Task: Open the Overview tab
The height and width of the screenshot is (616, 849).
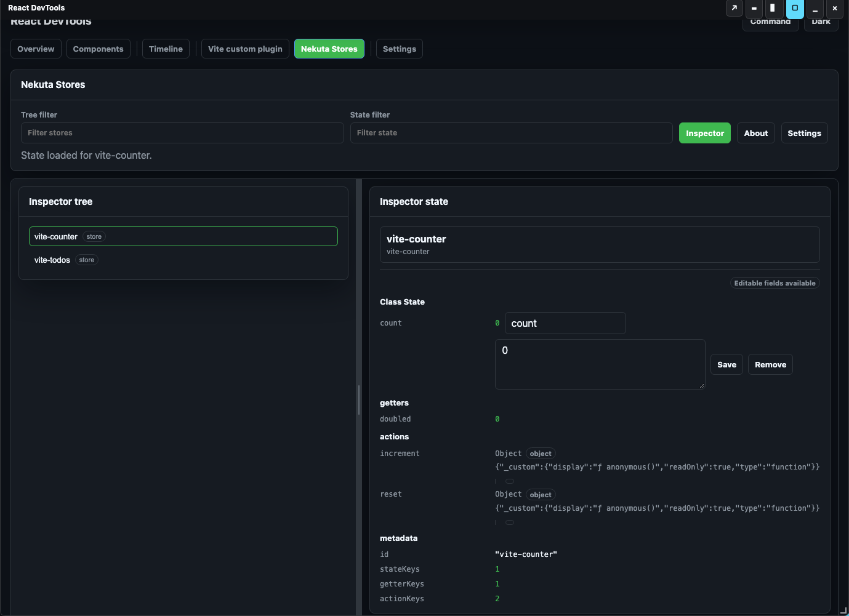Action: (36, 49)
